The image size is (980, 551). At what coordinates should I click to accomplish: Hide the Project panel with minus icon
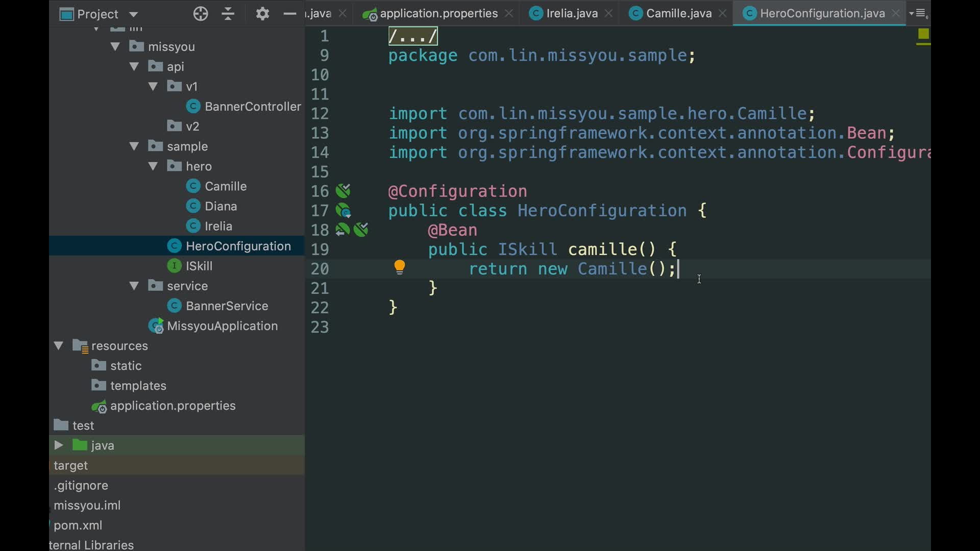click(x=290, y=14)
